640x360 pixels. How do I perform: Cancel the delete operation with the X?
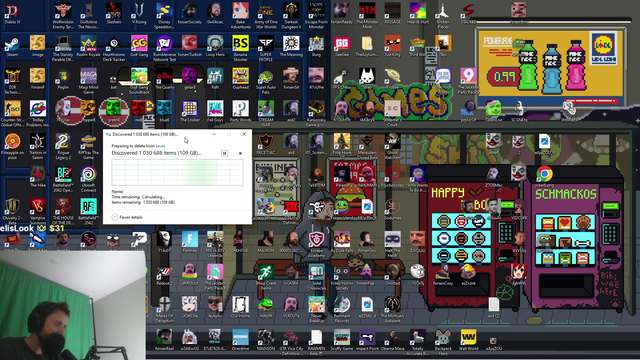pyautogui.click(x=240, y=153)
